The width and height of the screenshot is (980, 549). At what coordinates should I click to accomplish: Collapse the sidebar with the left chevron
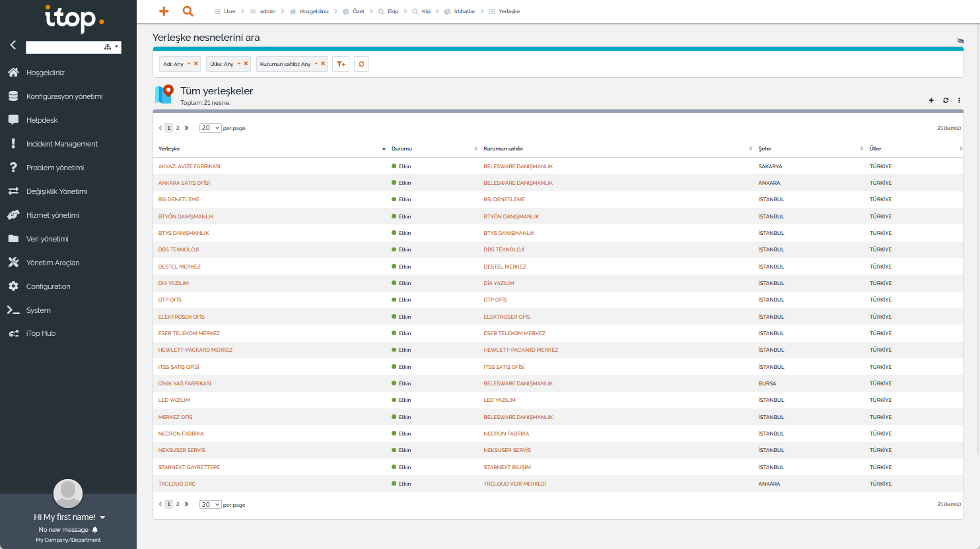click(13, 45)
